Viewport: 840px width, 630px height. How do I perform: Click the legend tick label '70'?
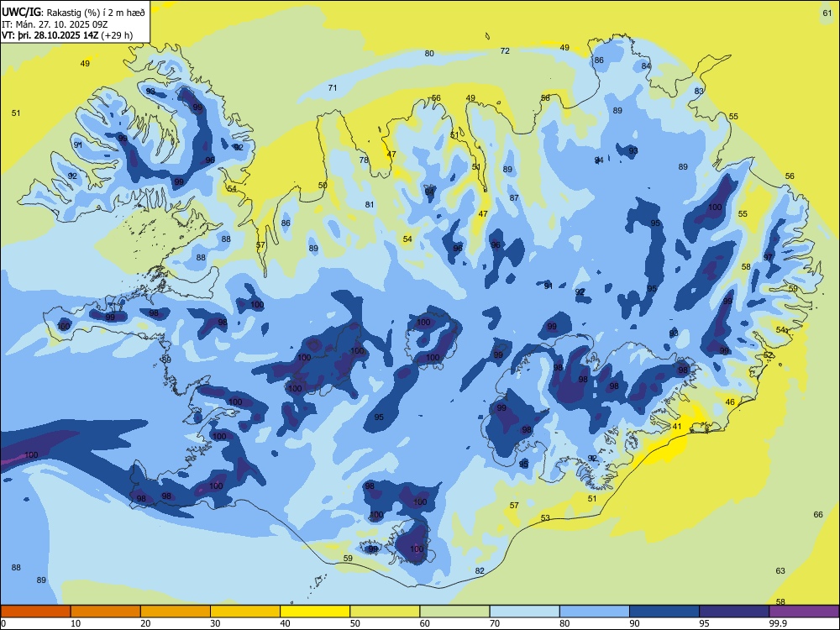click(495, 623)
